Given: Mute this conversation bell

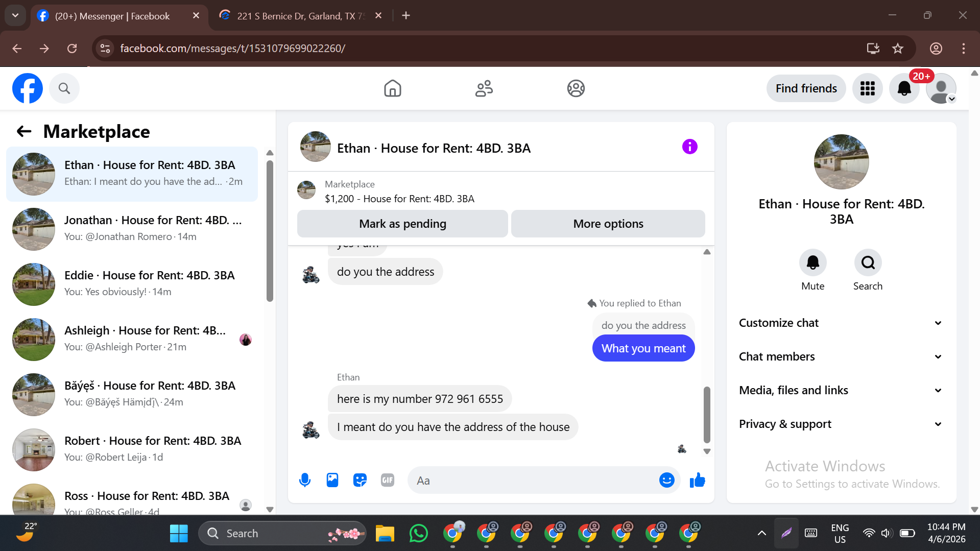Looking at the screenshot, I should tap(812, 262).
